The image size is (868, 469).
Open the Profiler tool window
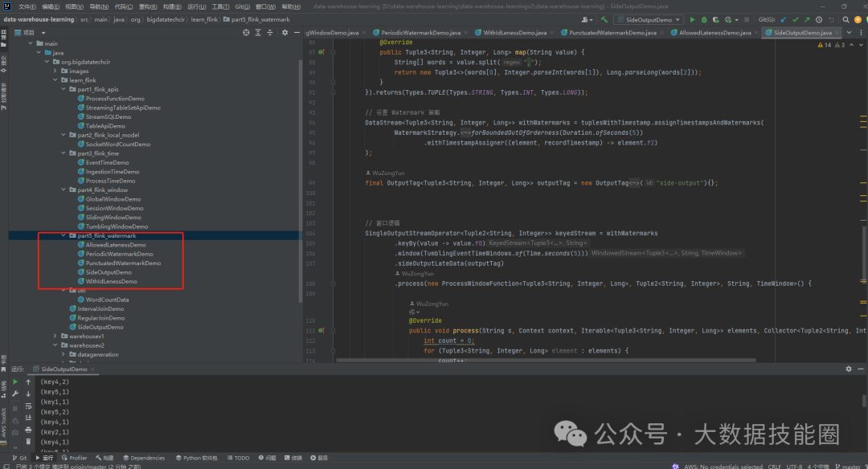click(x=75, y=458)
